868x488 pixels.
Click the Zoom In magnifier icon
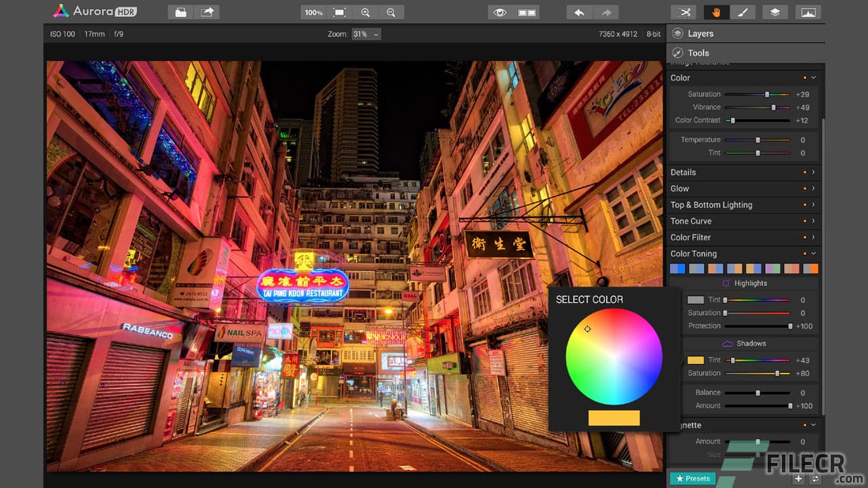tap(366, 12)
